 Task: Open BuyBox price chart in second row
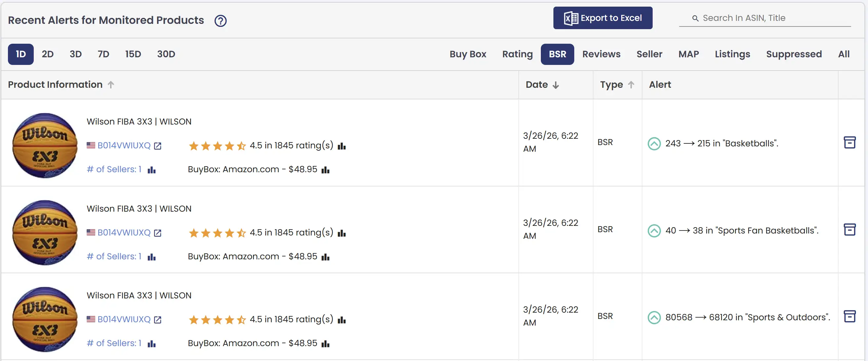pyautogui.click(x=325, y=257)
